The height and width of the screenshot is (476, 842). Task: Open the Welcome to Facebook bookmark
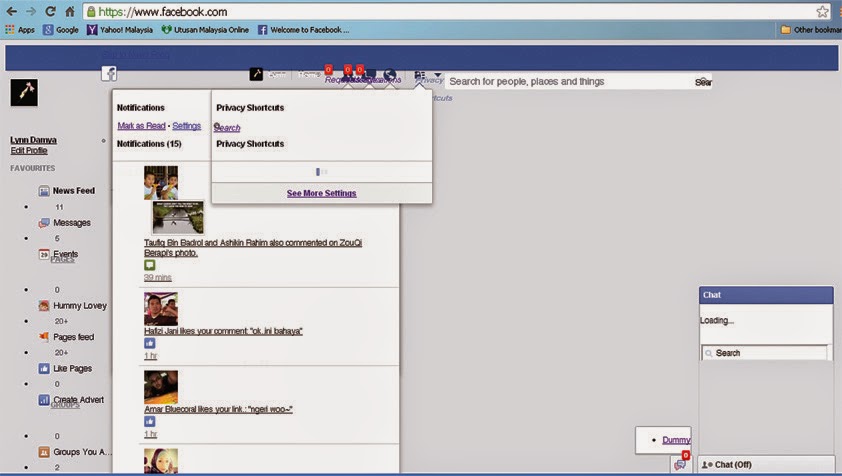[303, 30]
